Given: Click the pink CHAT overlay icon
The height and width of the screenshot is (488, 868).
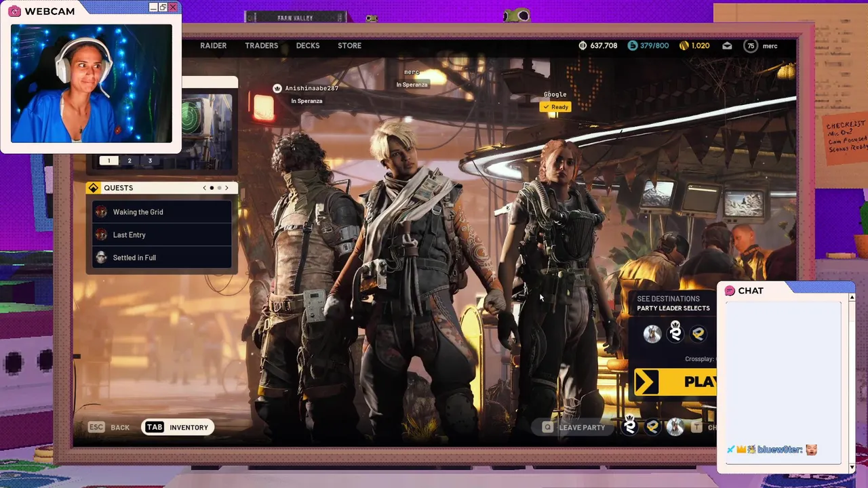Looking at the screenshot, I should (x=730, y=291).
